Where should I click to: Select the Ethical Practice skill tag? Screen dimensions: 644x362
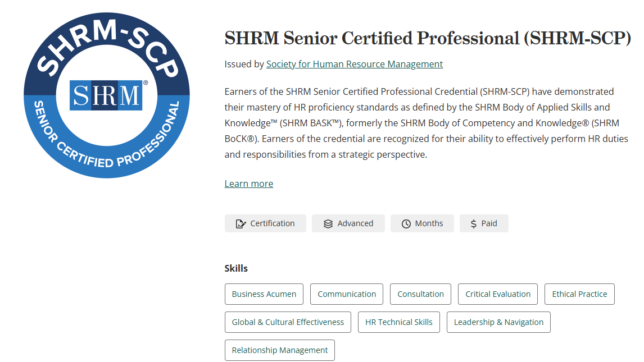click(579, 294)
